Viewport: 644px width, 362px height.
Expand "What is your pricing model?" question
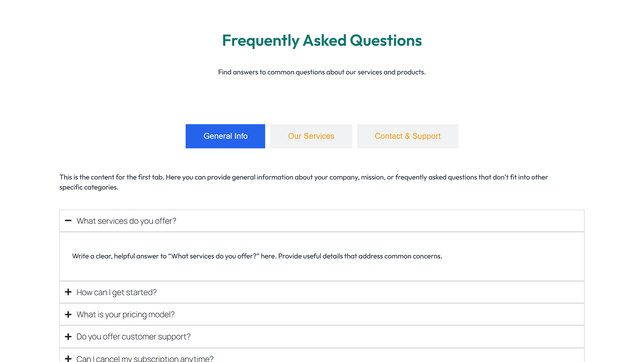[x=126, y=314]
